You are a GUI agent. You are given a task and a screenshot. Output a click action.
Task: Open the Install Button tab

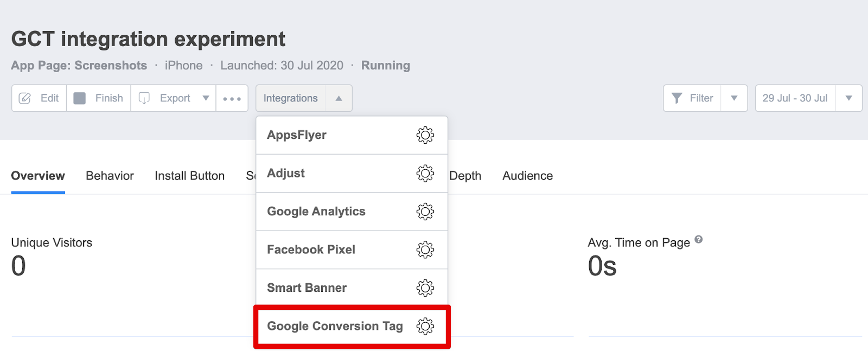coord(189,176)
